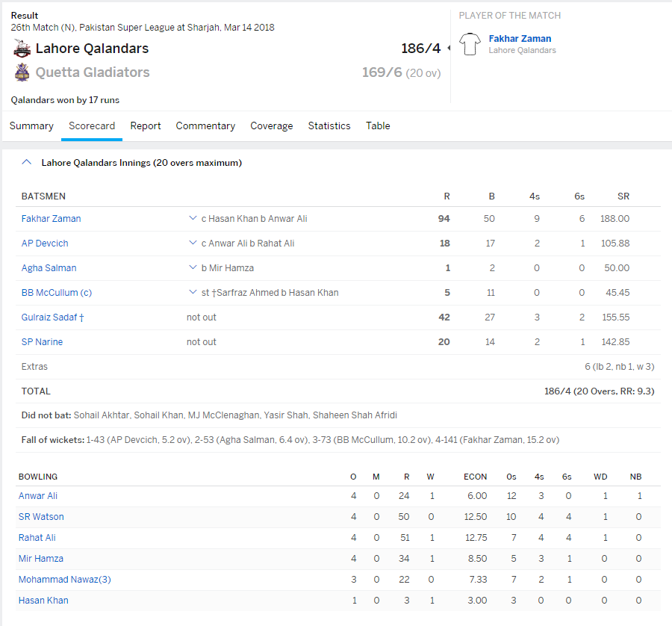
Task: Click Player of the Match Fakhar Zaman link
Action: click(x=520, y=39)
